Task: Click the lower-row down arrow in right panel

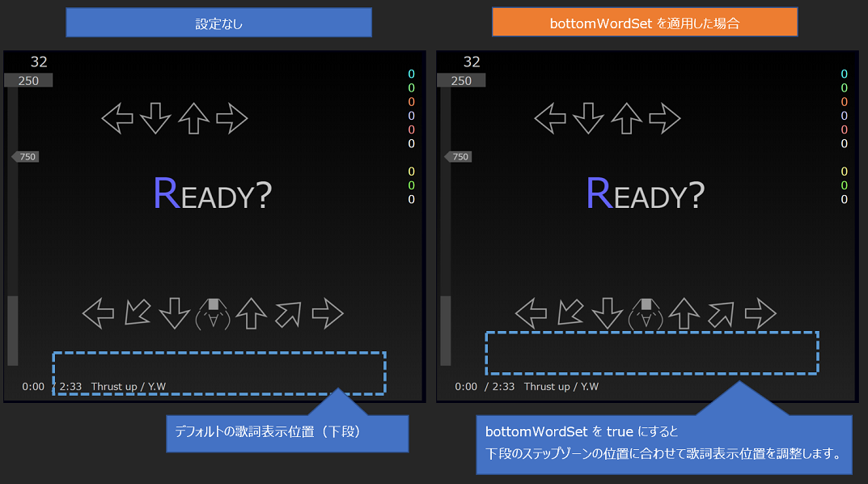Action: coord(608,313)
